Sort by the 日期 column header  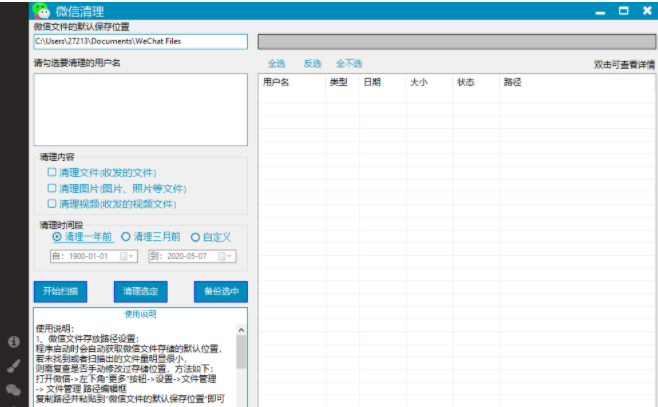(383, 82)
